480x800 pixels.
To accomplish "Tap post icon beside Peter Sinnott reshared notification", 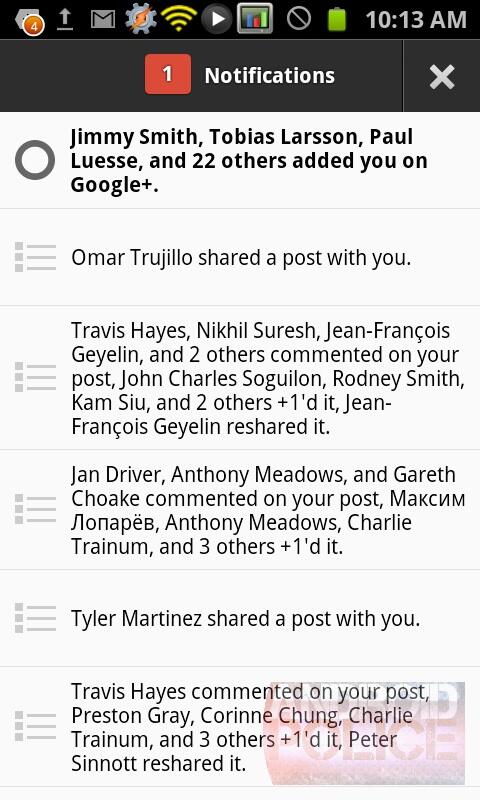I will coord(35,727).
